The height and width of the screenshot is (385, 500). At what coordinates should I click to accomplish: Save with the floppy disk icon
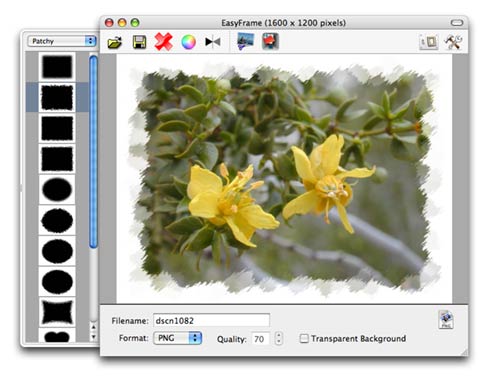(139, 42)
